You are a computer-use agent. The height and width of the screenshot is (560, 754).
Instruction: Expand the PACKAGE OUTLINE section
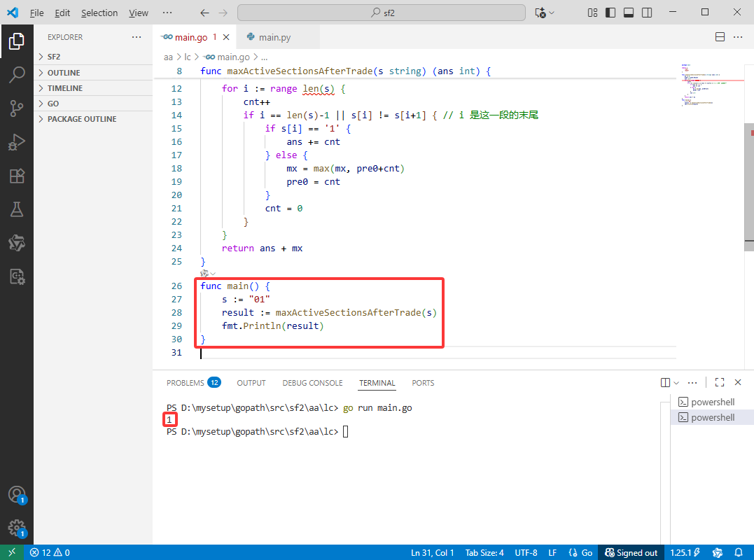[x=93, y=119]
